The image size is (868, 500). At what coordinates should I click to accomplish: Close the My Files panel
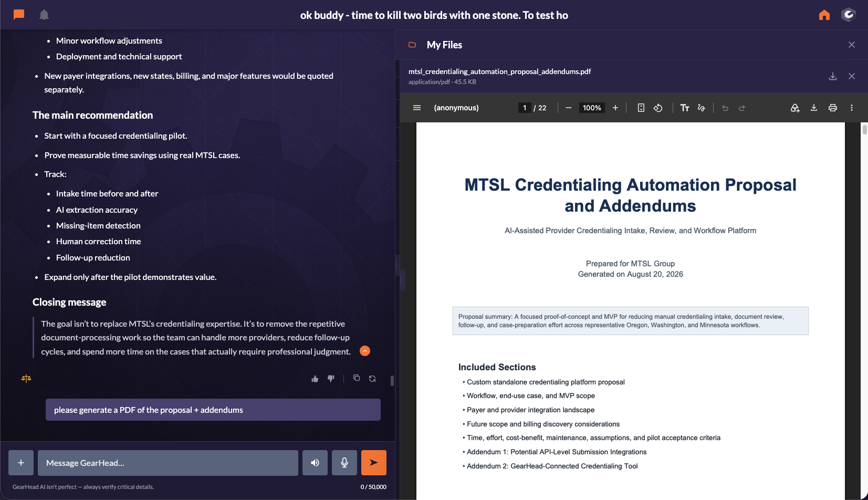(x=852, y=45)
